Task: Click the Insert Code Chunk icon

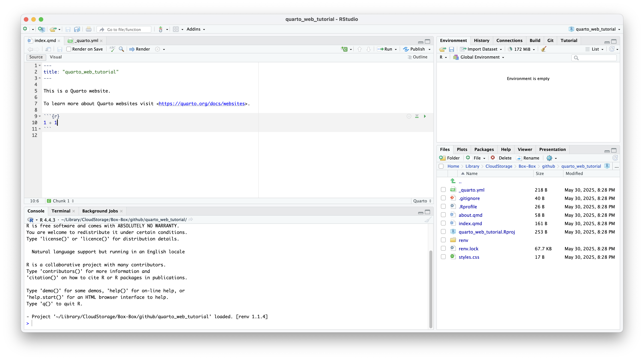Action: (344, 49)
